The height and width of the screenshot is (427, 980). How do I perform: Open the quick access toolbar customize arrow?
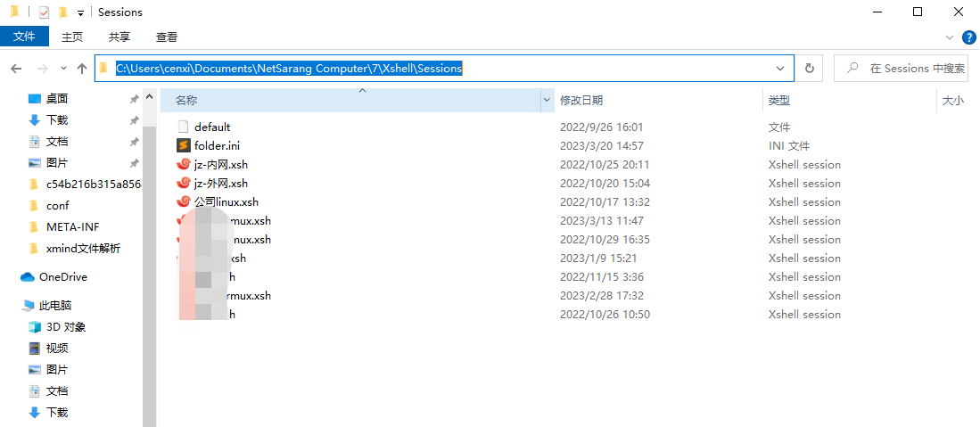pyautogui.click(x=80, y=12)
